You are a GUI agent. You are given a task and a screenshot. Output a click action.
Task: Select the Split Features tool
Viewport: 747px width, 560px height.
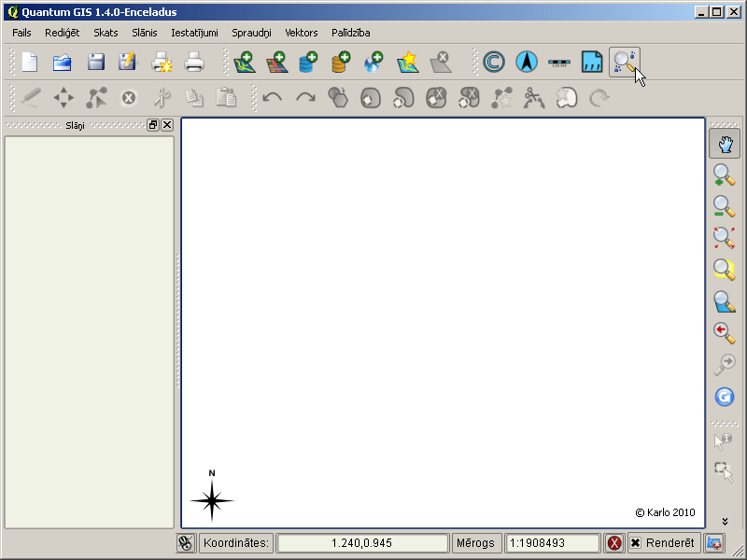[x=534, y=98]
